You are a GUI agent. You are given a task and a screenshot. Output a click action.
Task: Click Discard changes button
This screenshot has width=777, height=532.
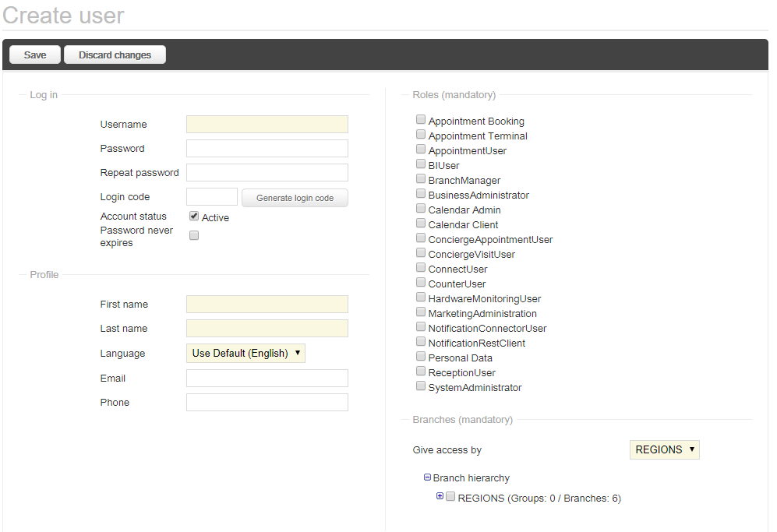pyautogui.click(x=115, y=55)
